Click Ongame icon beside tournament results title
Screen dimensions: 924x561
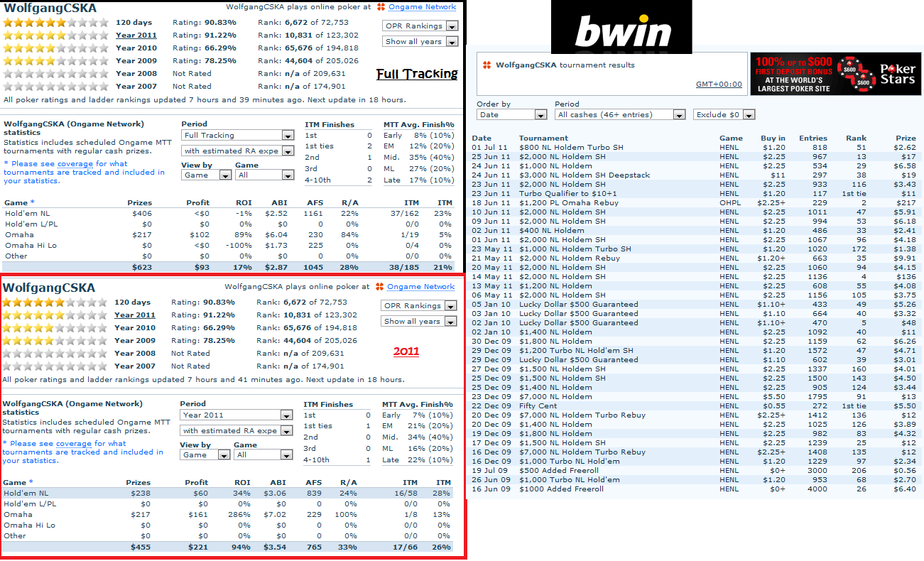tap(487, 65)
